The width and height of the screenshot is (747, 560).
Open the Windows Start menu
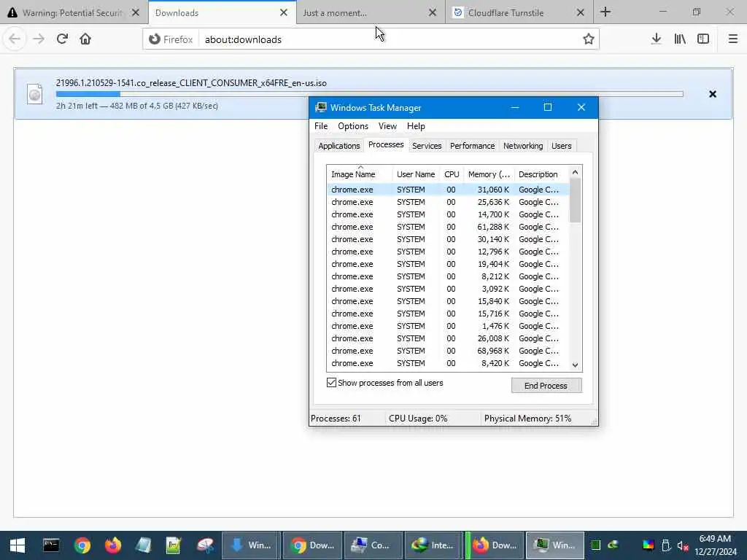[x=18, y=545]
